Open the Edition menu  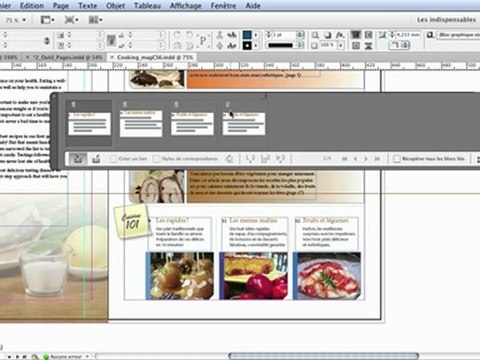32,6
